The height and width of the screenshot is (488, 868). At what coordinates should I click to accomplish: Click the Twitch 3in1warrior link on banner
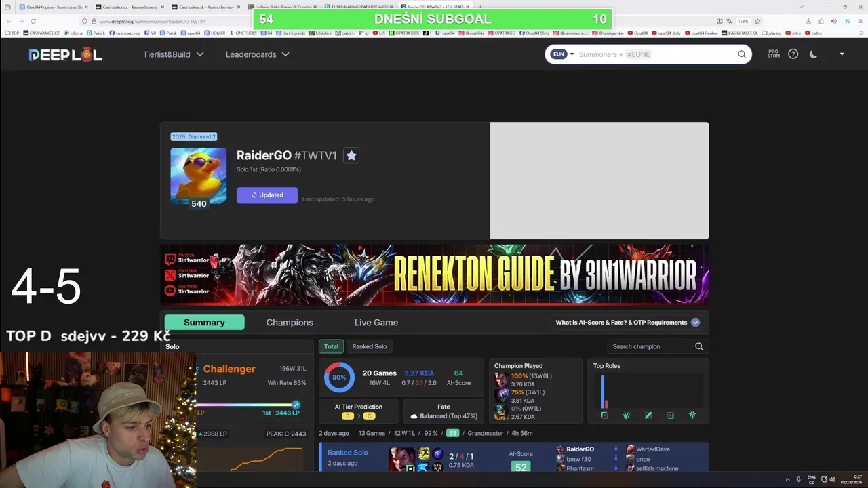(188, 259)
